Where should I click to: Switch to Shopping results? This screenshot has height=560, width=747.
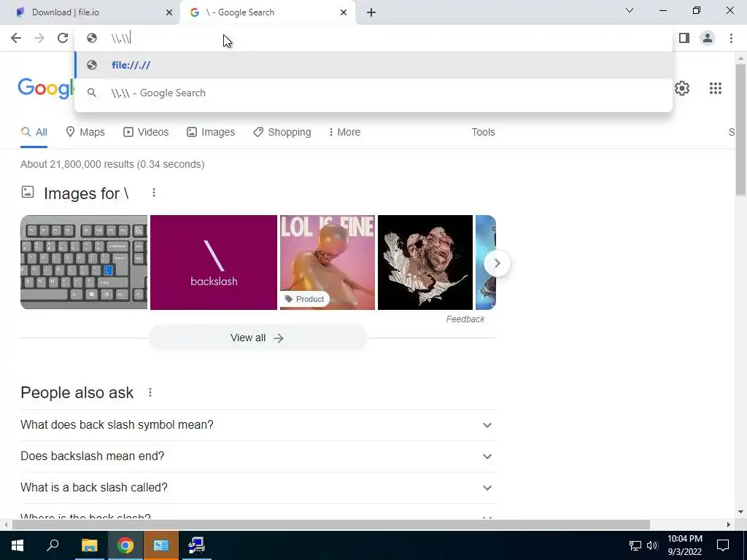point(282,133)
